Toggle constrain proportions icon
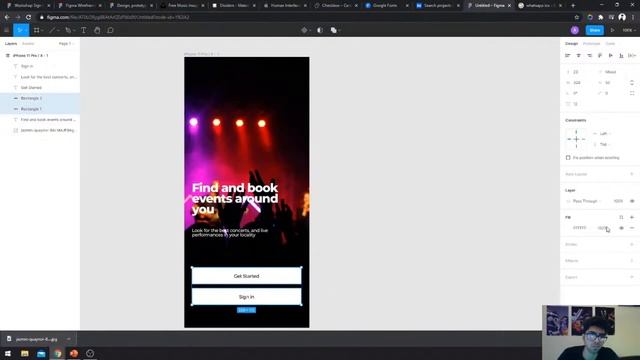The width and height of the screenshot is (640, 360). point(632,82)
